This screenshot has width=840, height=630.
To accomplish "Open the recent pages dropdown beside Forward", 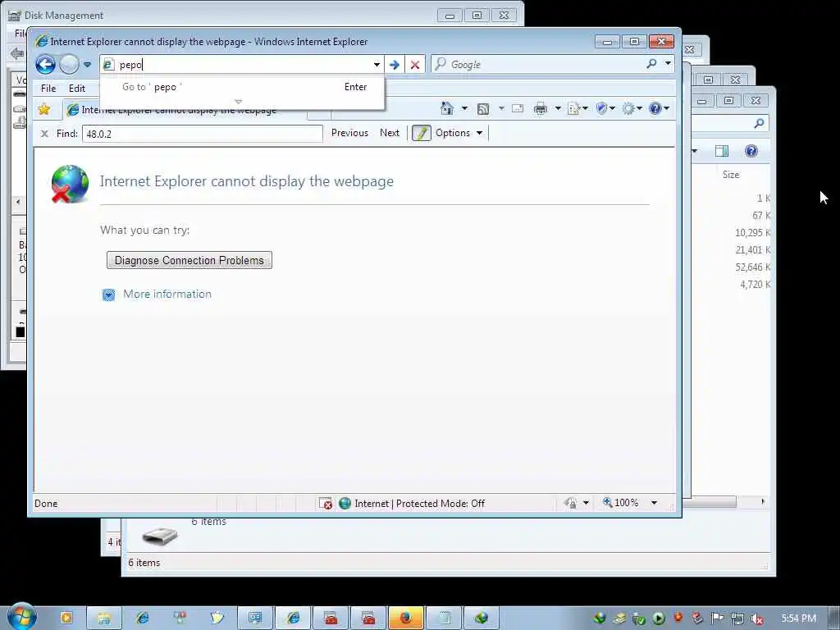I will click(87, 65).
